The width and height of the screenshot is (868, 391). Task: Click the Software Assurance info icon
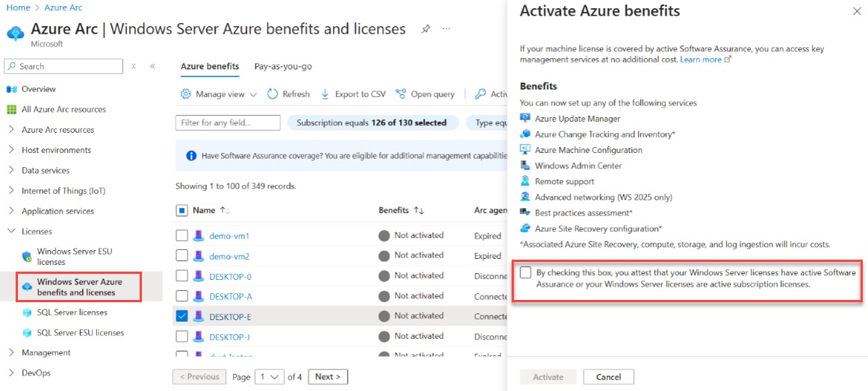(192, 156)
